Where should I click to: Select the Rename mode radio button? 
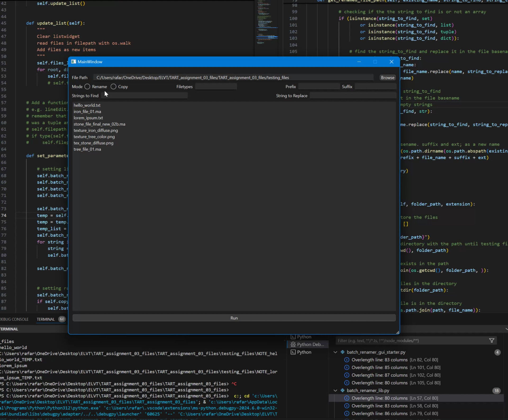[x=87, y=87]
